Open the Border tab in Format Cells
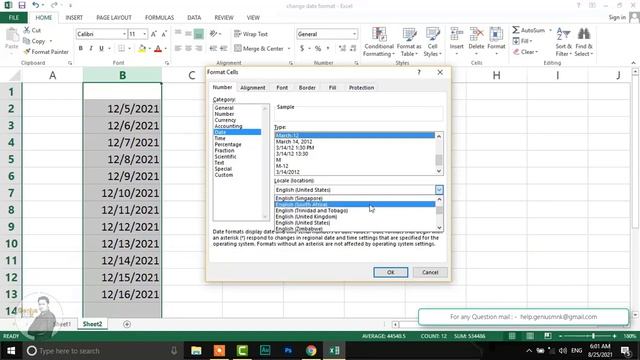 307,88
